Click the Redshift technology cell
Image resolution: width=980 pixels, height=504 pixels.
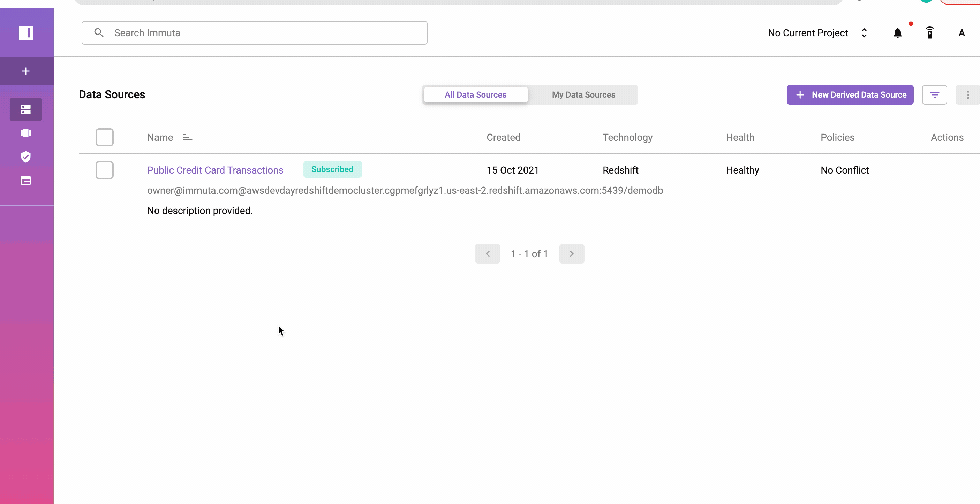tap(620, 170)
